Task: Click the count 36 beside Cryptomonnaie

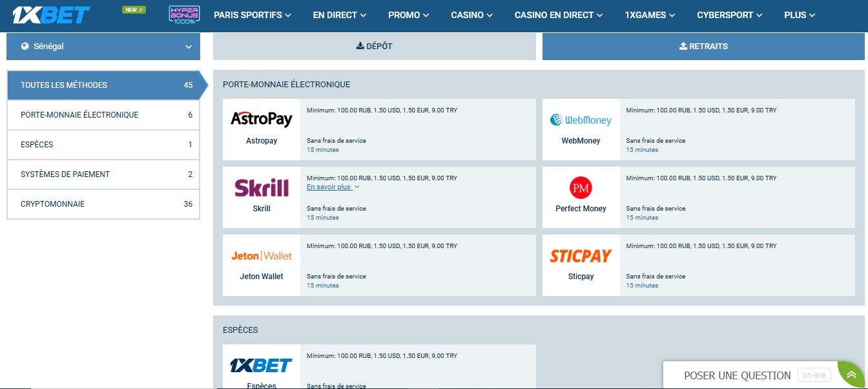Action: point(188,204)
